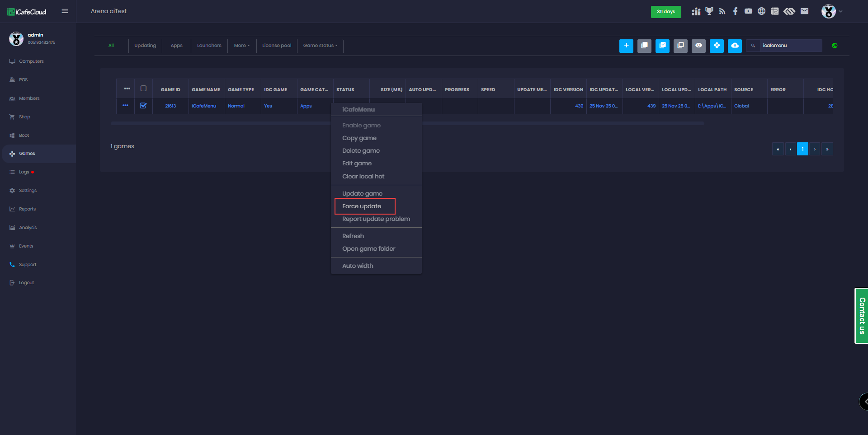Check the select-all header checkbox
This screenshot has height=435, width=868.
[x=143, y=89]
